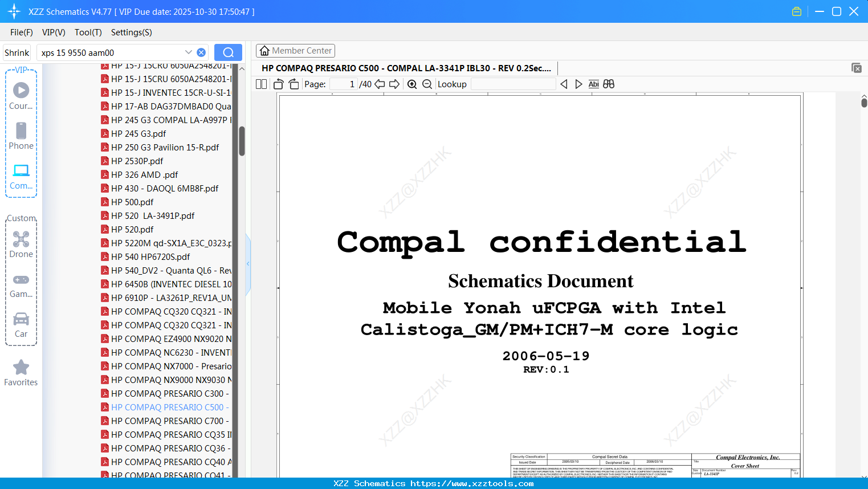Click the Lookup text field

click(x=514, y=84)
